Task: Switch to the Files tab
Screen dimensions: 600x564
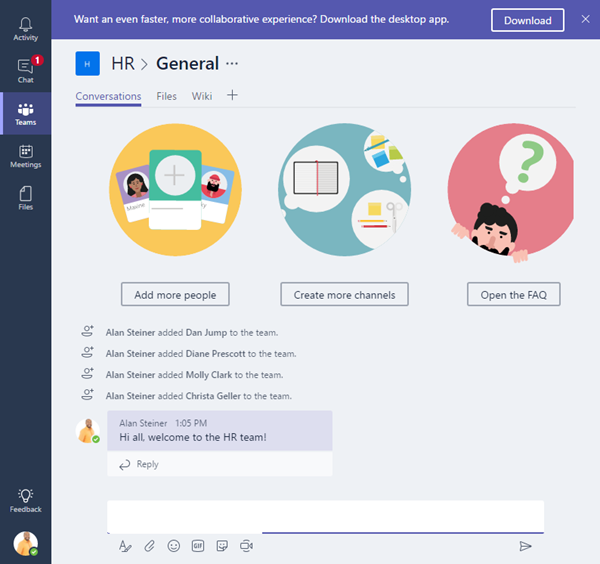Action: (x=166, y=96)
